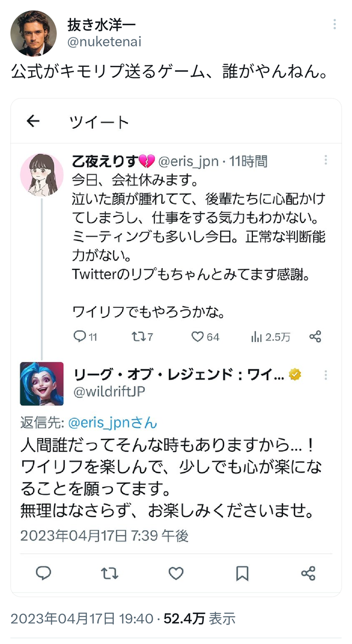The height and width of the screenshot is (644, 352).
Task: Like the wildriftJP reply
Action: pos(175,573)
